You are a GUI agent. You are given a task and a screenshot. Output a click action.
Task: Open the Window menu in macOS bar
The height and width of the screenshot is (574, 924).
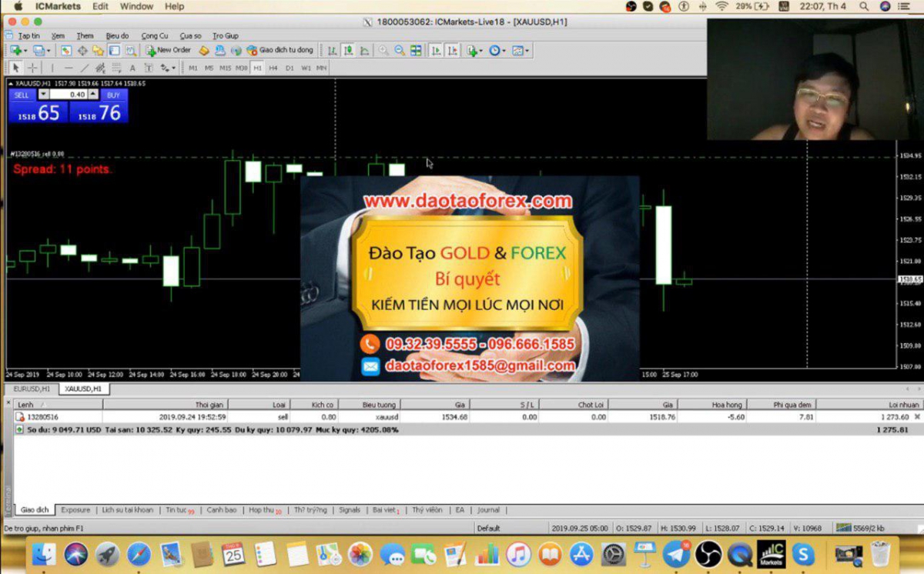(x=136, y=6)
